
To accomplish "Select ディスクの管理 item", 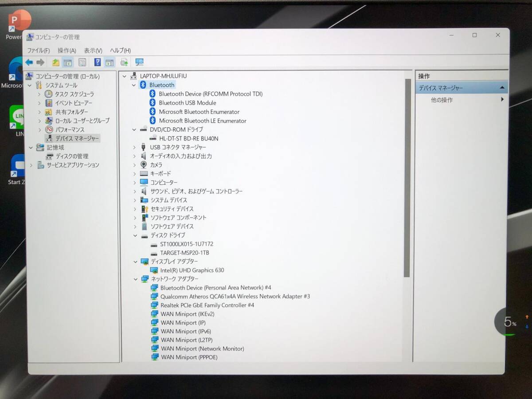I will [72, 156].
